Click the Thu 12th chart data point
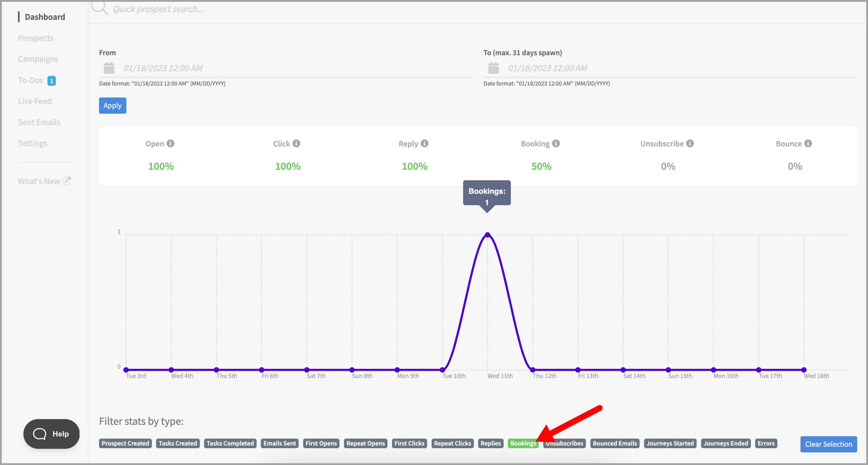Screen dimensions: 868x465 [x=533, y=370]
